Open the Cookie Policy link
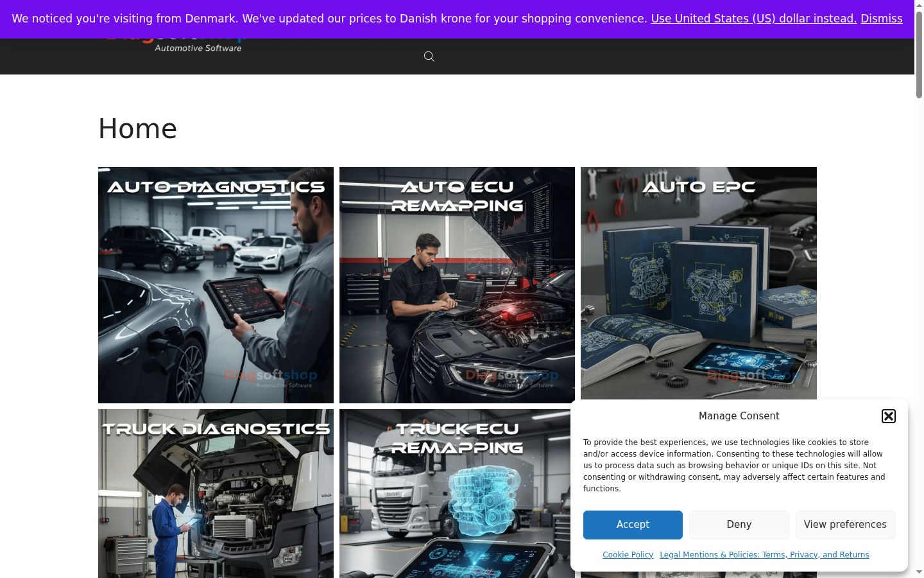The image size is (924, 578). [x=628, y=555]
